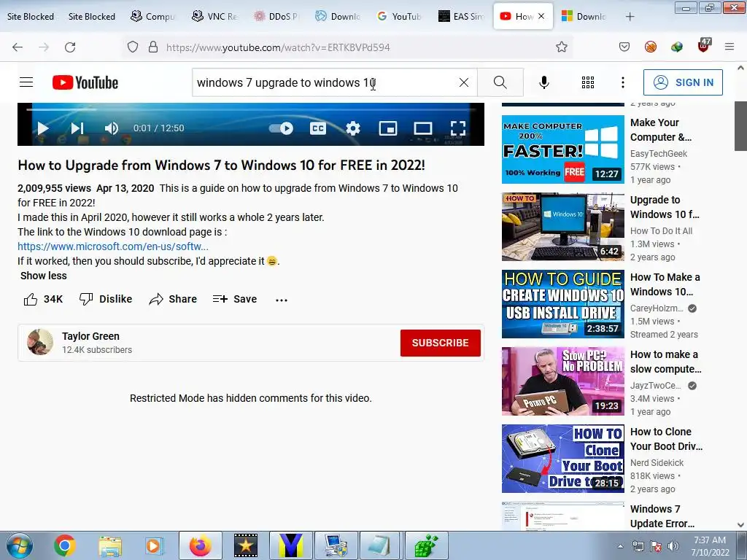
Task: Turn on closed captions CC button
Action: click(318, 128)
